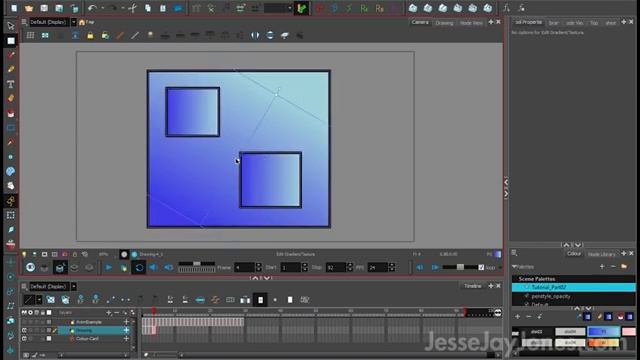Screen dimensions: 640x360
Task: Open the Camera view Default (Display) dropdown
Action: (73, 22)
